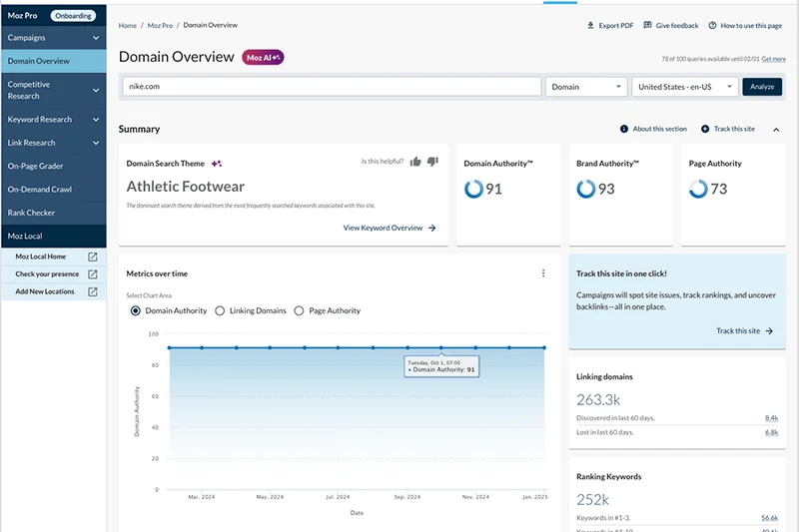This screenshot has width=799, height=532.
Task: Click the 263.3k linking domains value
Action: coord(598,399)
